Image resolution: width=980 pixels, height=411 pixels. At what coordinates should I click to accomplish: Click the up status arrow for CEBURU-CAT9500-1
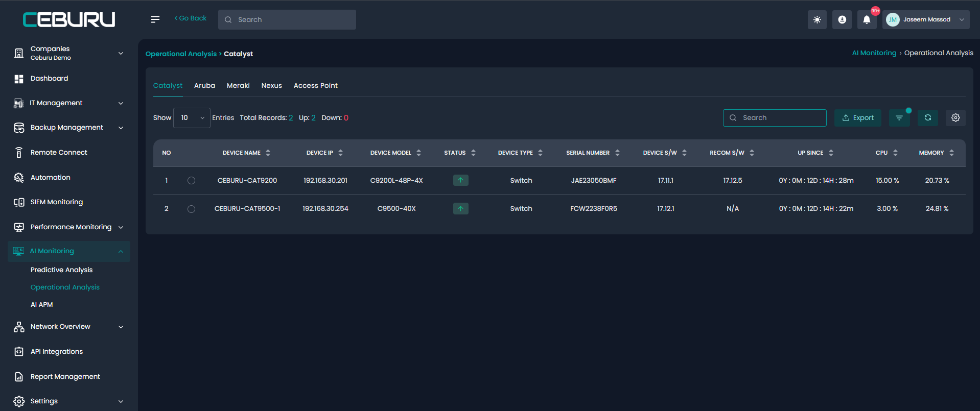(x=461, y=208)
